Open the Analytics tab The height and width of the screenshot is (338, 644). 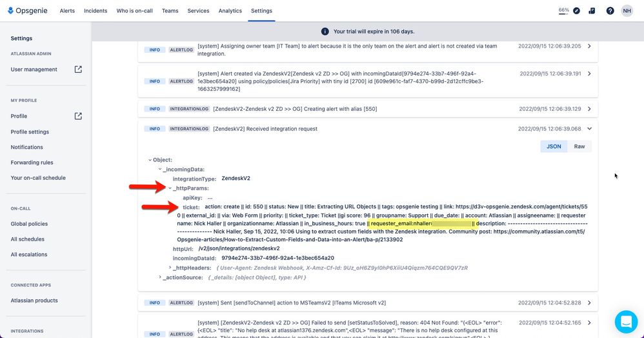tap(230, 11)
